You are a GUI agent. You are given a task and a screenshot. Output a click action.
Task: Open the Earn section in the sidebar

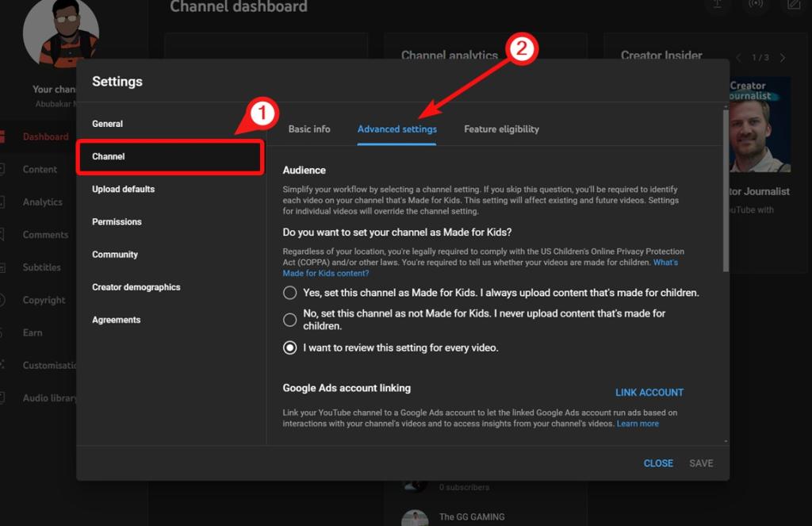tap(31, 332)
